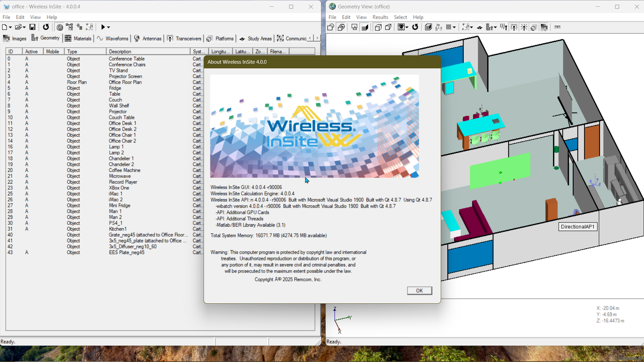Toggle platform visibility in Geometry View toolbar
The image size is (644, 362).
[x=534, y=27]
